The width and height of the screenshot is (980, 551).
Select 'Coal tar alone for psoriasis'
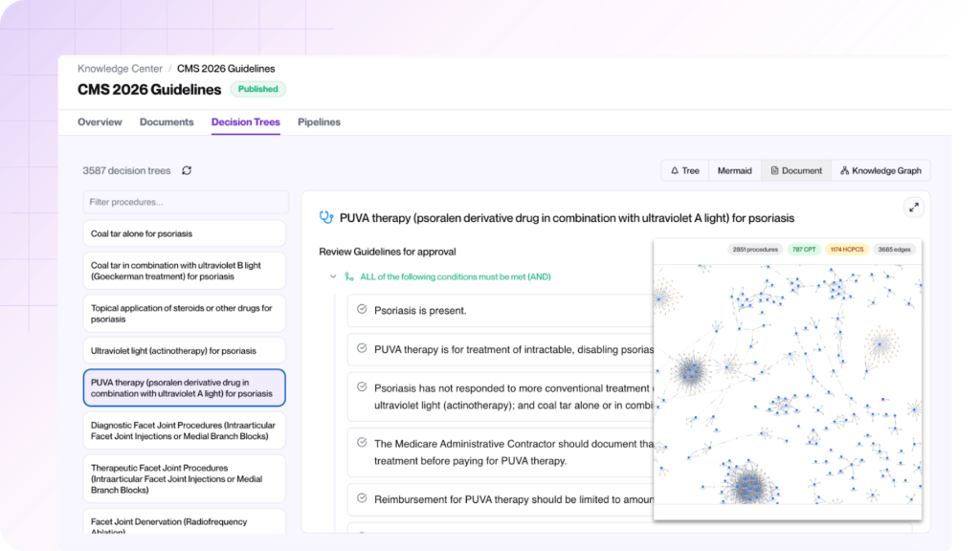coord(185,233)
